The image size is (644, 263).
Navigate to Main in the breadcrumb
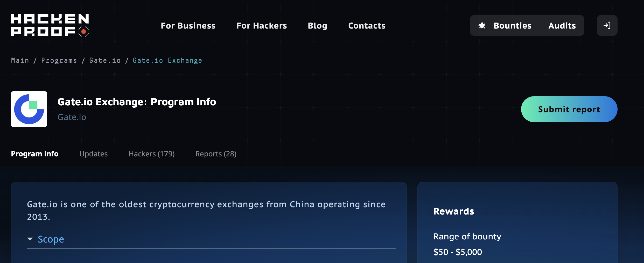20,60
